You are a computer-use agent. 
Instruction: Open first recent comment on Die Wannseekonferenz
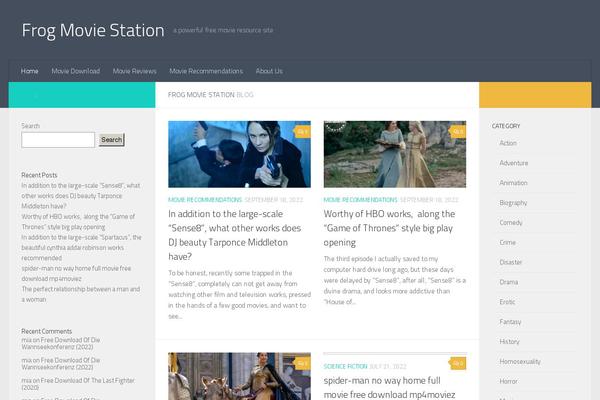coord(61,343)
